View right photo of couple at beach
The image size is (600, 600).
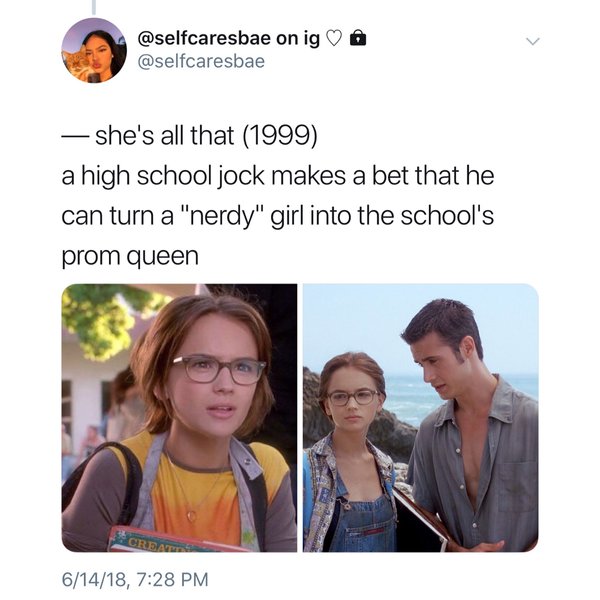pyautogui.click(x=421, y=417)
